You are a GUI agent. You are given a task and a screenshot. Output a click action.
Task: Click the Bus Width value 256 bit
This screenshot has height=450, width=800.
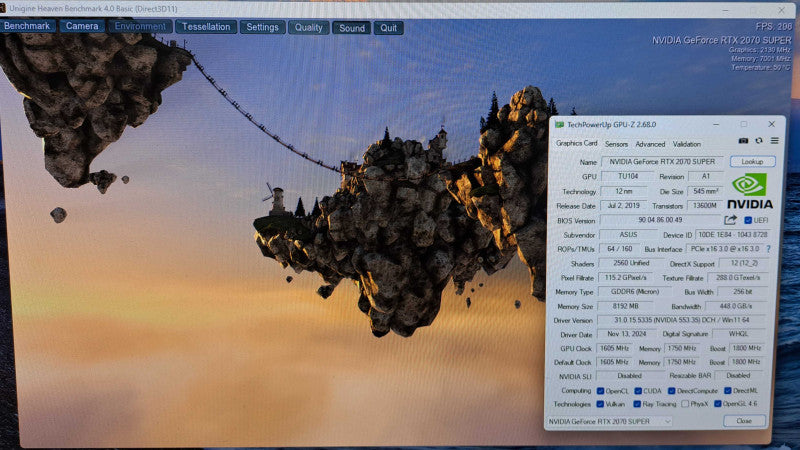click(x=742, y=292)
